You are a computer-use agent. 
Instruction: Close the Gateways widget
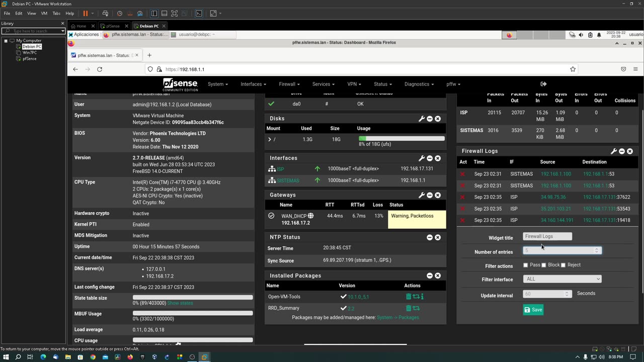438,195
